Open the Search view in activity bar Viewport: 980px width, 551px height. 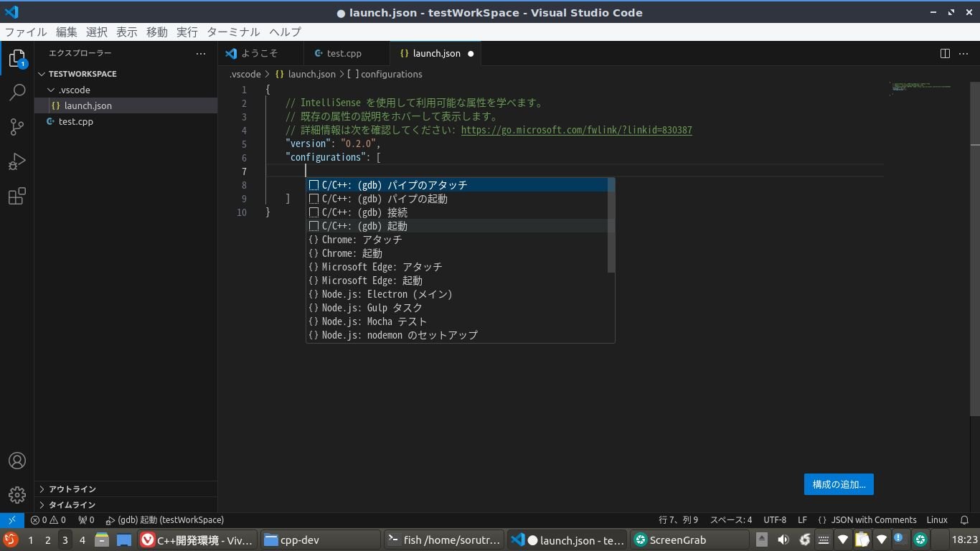(x=17, y=93)
